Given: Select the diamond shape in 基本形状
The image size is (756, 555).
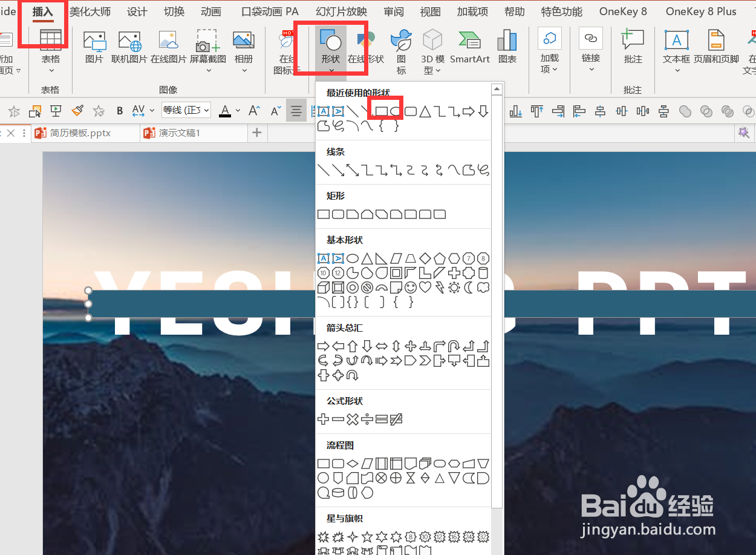Looking at the screenshot, I should pos(425,258).
